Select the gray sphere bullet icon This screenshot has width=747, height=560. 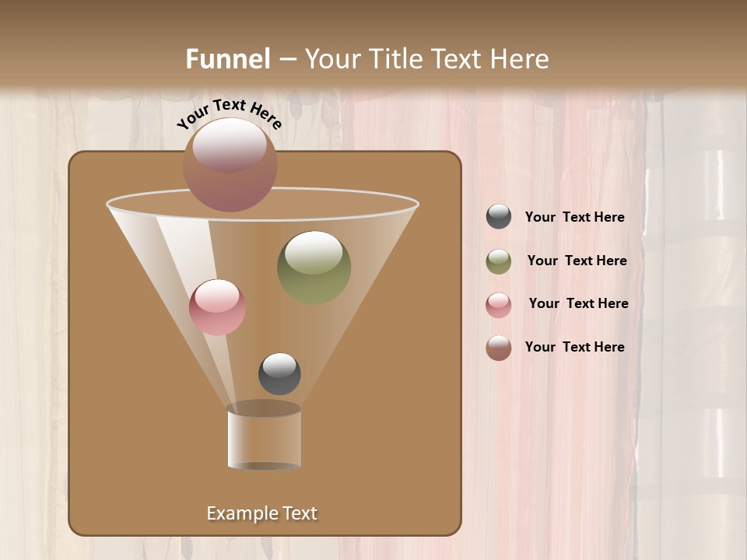499,217
